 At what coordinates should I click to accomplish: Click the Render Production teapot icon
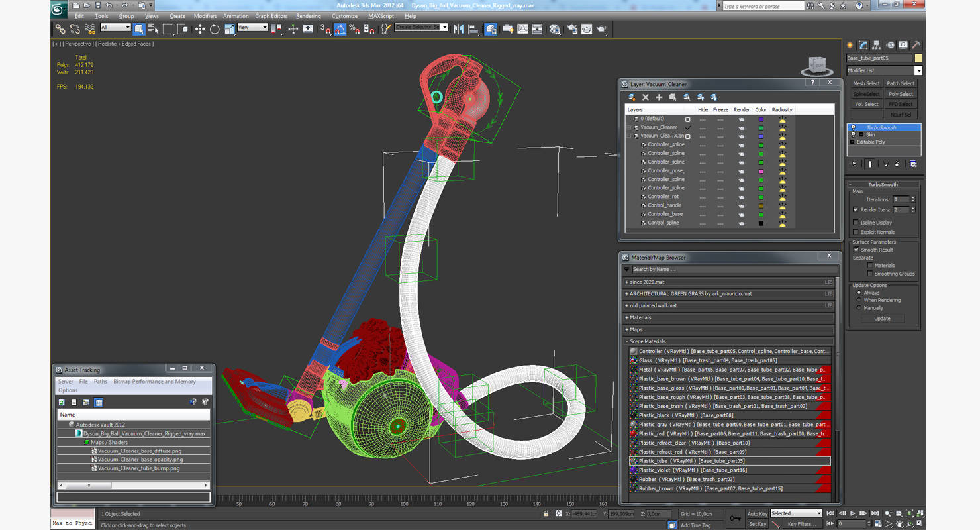tap(601, 29)
